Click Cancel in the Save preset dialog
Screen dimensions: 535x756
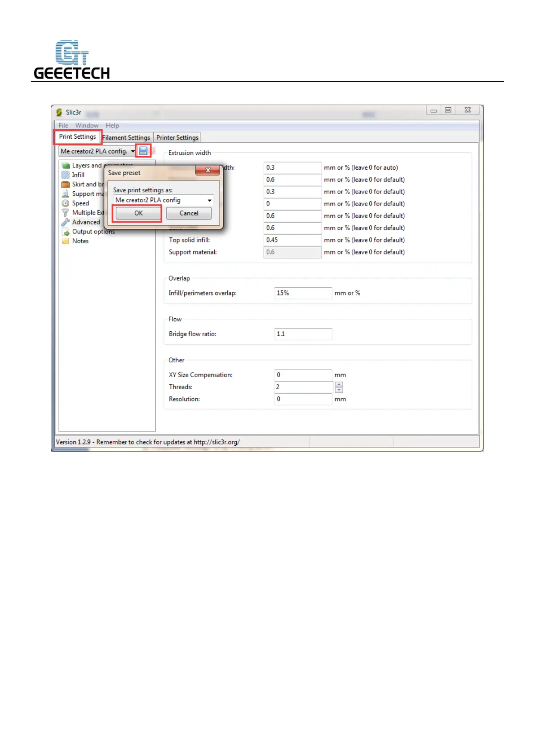click(189, 213)
